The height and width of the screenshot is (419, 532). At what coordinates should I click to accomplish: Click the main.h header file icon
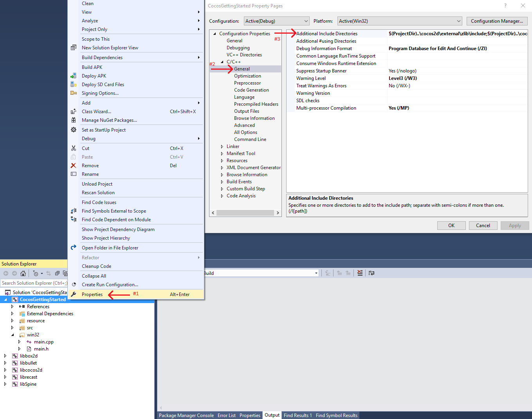[29, 349]
